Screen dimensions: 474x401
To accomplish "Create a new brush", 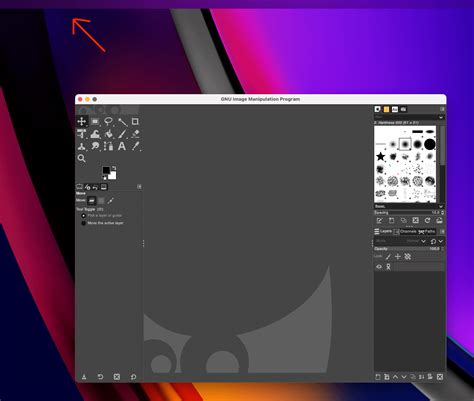I will [x=391, y=220].
